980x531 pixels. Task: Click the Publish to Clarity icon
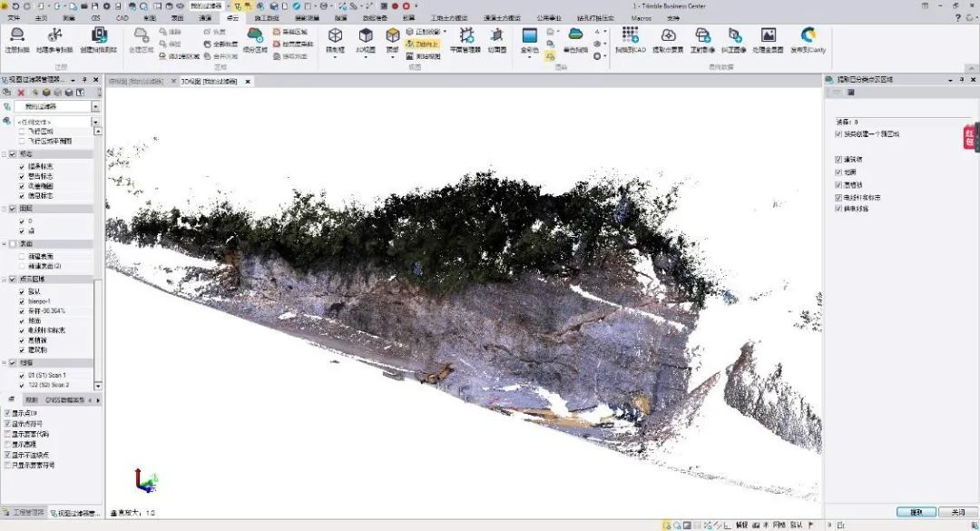[808, 36]
